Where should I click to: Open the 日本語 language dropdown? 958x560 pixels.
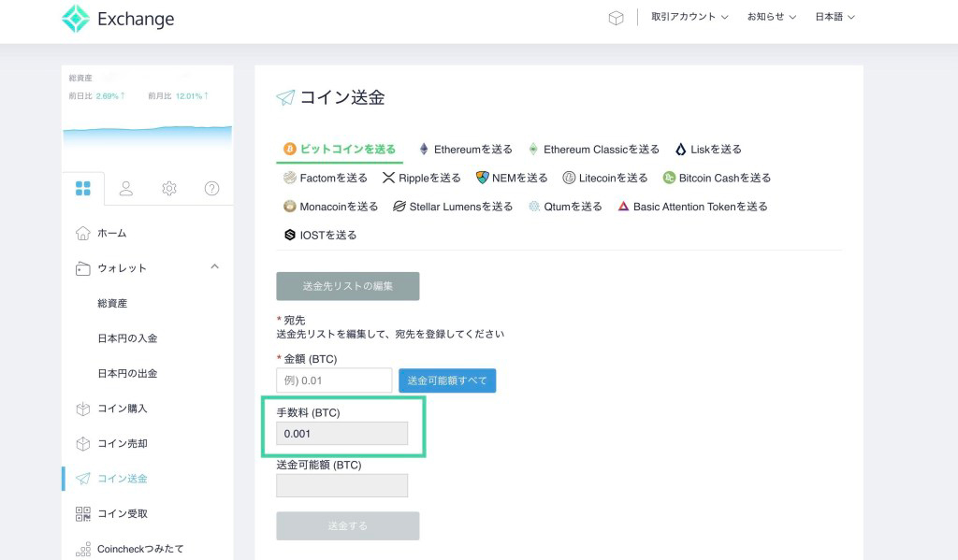pyautogui.click(x=835, y=17)
